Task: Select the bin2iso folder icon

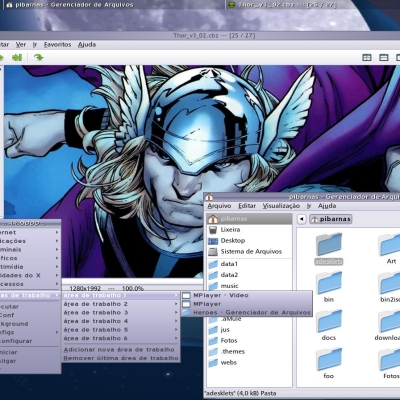Action: point(390,283)
